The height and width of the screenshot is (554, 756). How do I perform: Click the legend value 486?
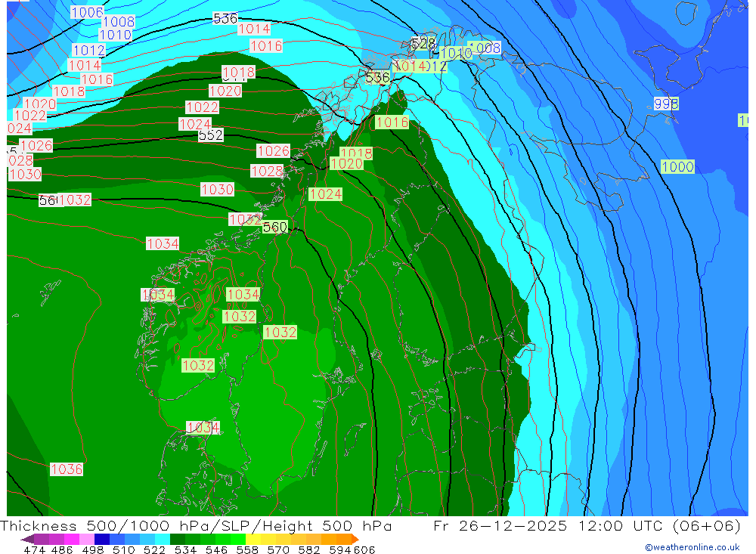point(62,549)
